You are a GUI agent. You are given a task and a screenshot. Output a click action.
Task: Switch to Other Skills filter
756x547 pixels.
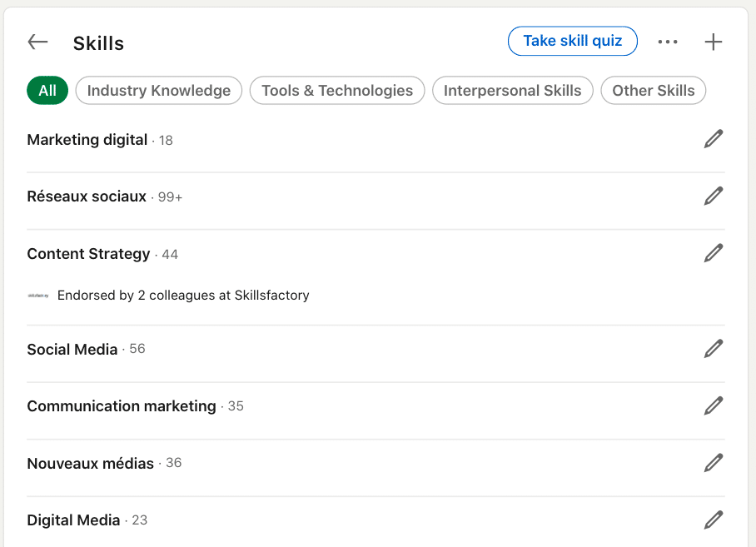(653, 91)
